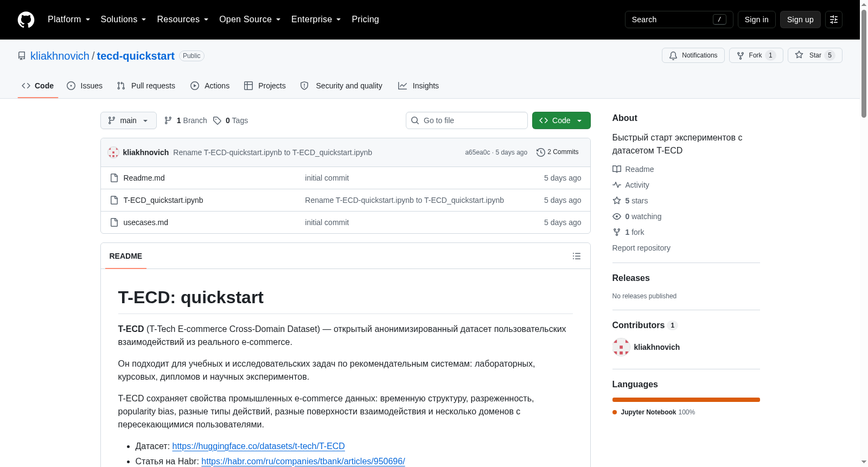The width and height of the screenshot is (868, 467).
Task: Click the Sign in button
Action: (x=757, y=20)
